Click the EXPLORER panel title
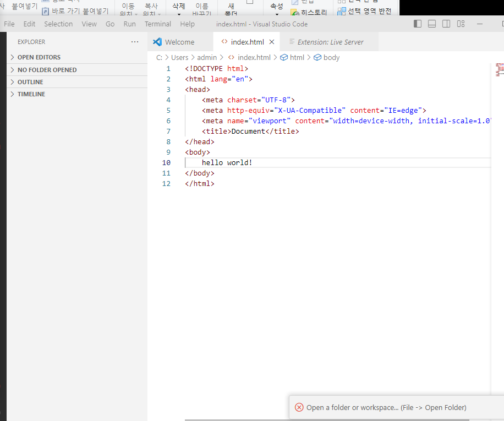 (x=31, y=42)
